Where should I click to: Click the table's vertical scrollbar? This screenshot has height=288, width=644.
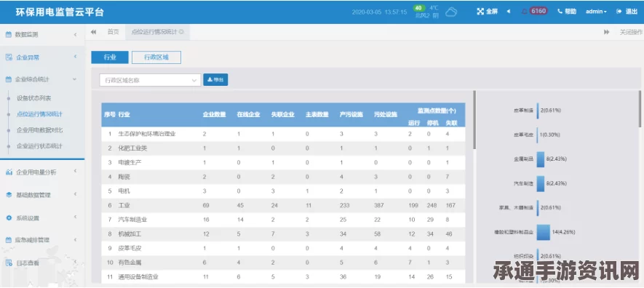474,119
